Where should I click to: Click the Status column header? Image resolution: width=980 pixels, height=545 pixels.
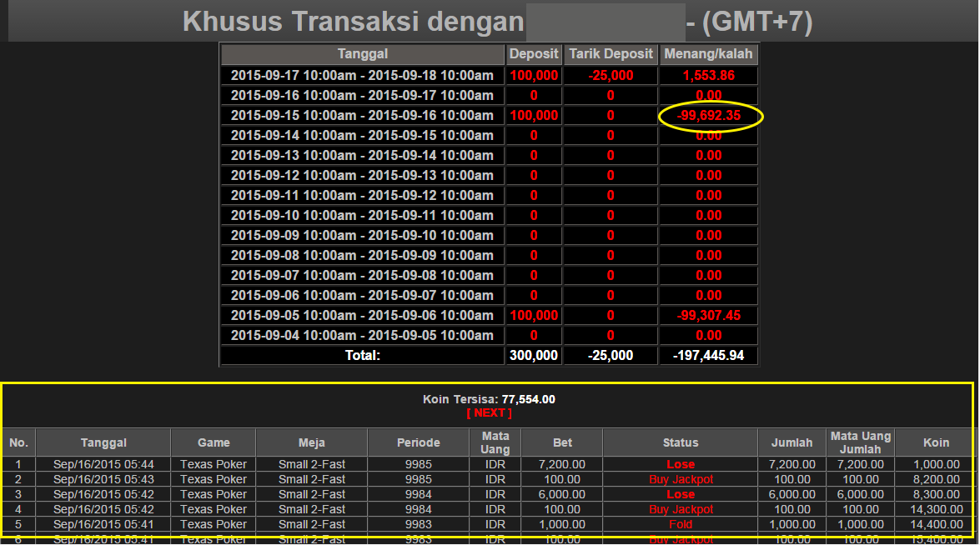coord(681,442)
